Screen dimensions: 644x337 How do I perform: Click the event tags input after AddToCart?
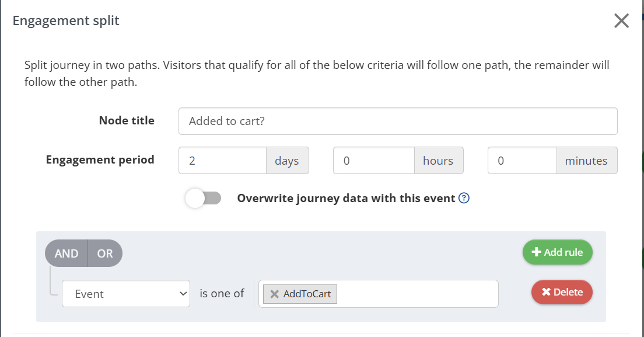pos(417,294)
